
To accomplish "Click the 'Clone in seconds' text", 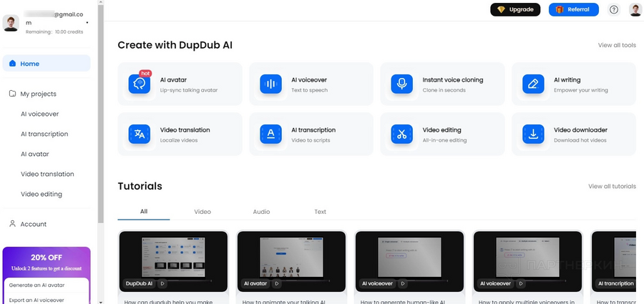I will pyautogui.click(x=444, y=90).
